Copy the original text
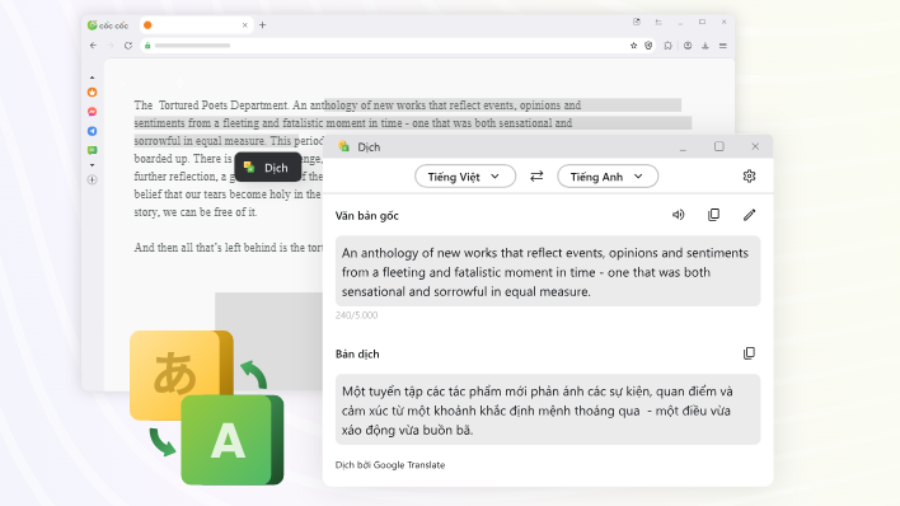The height and width of the screenshot is (506, 900). (714, 215)
